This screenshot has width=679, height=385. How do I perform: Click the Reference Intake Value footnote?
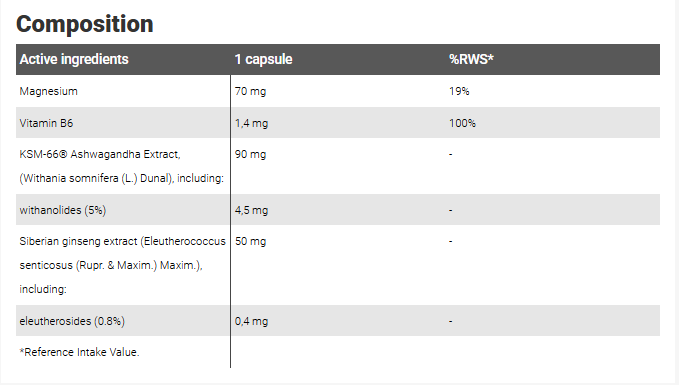[x=79, y=353]
